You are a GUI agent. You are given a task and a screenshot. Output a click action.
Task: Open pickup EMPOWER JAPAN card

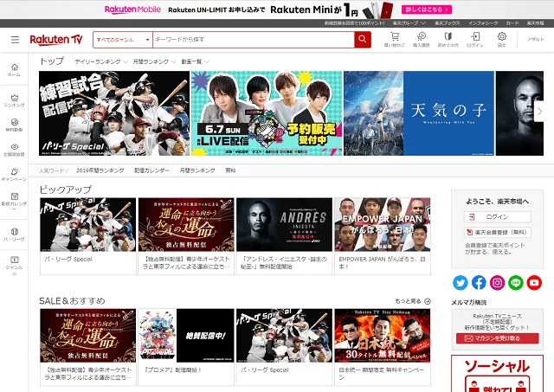[383, 236]
